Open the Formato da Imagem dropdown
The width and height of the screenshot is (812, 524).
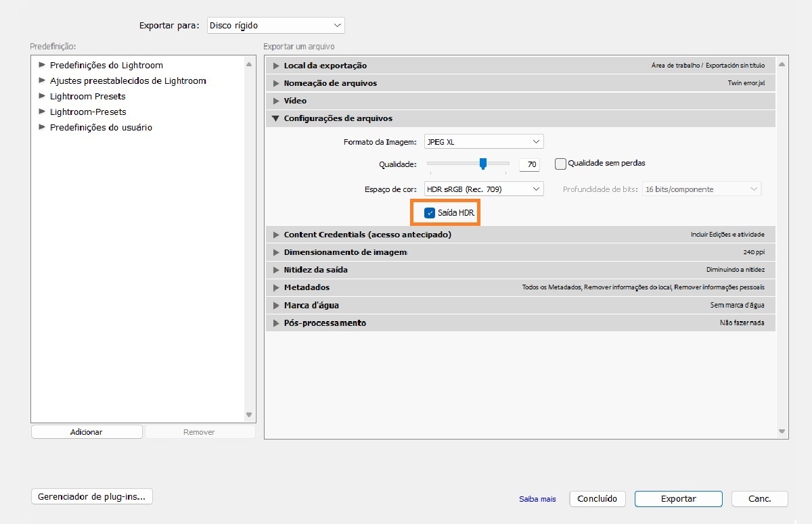tap(483, 142)
